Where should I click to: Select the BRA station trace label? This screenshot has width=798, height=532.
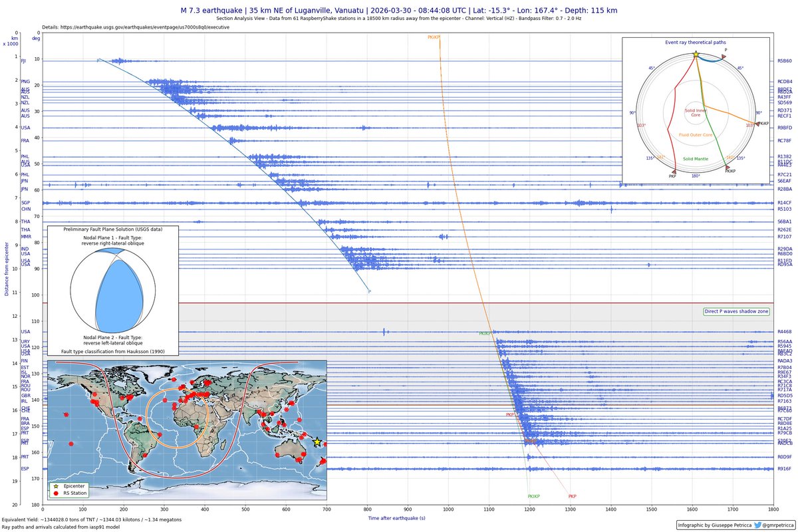(25, 423)
